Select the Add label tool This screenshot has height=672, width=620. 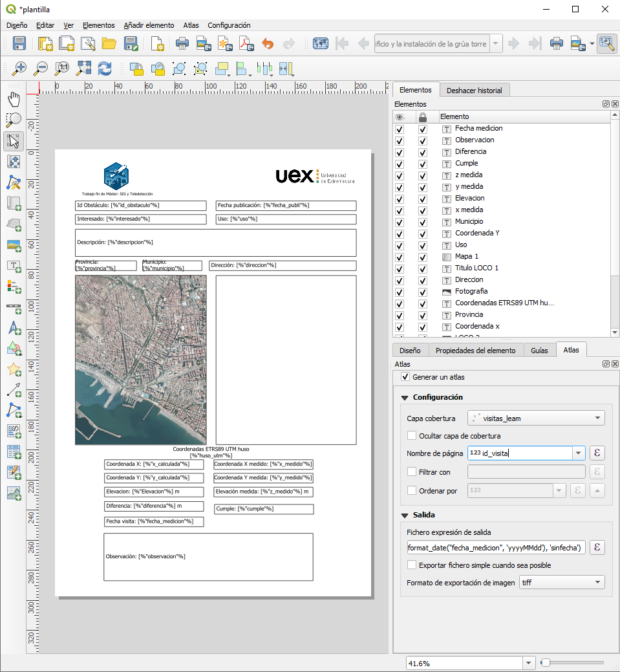(x=14, y=266)
